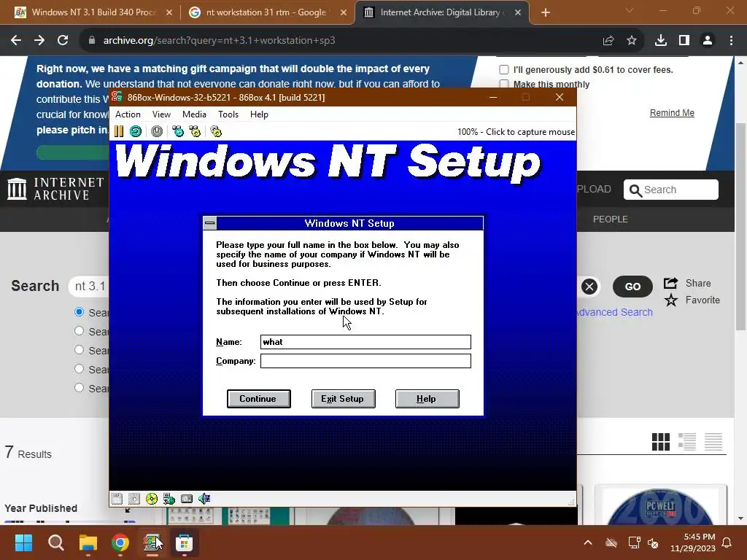Open the PEOPLE navigation item
The width and height of the screenshot is (747, 560).
611,219
